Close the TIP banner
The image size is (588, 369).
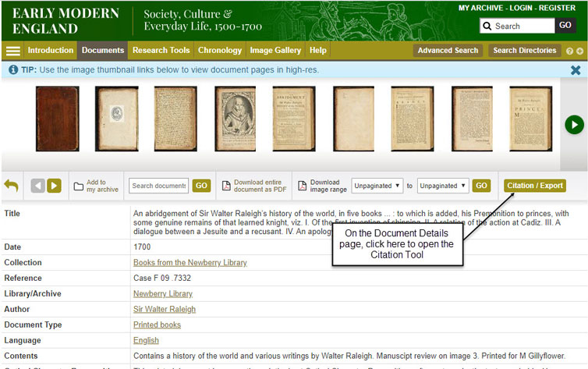(576, 70)
